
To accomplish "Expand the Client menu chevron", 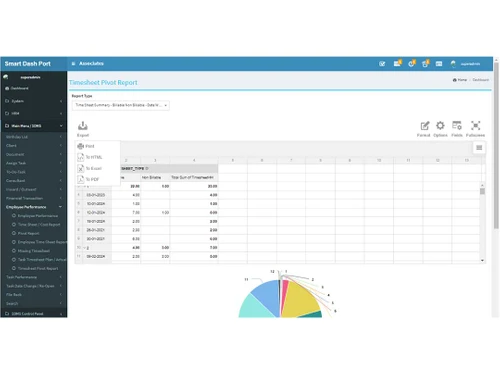I will pos(61,146).
